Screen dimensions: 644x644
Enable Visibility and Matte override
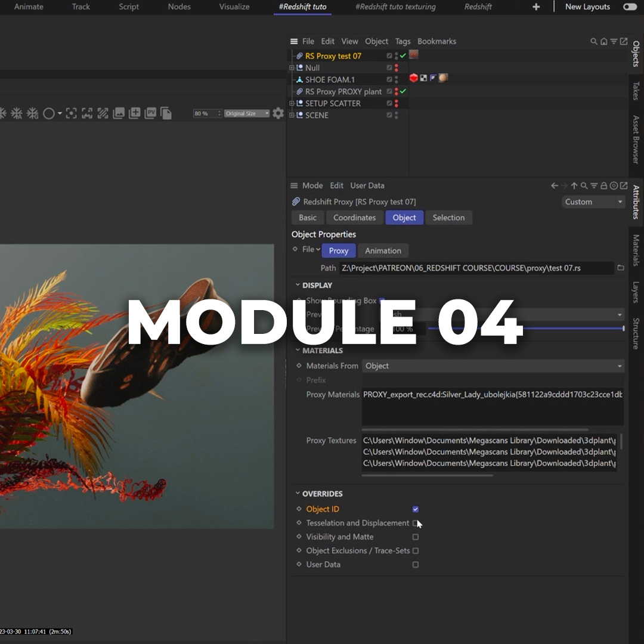pos(416,537)
